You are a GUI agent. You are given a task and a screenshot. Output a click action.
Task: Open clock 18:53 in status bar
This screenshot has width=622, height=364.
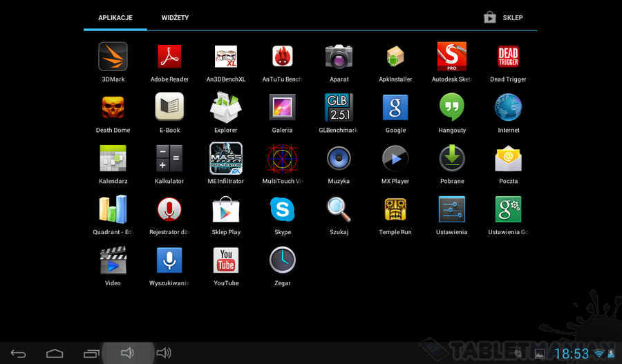point(572,354)
